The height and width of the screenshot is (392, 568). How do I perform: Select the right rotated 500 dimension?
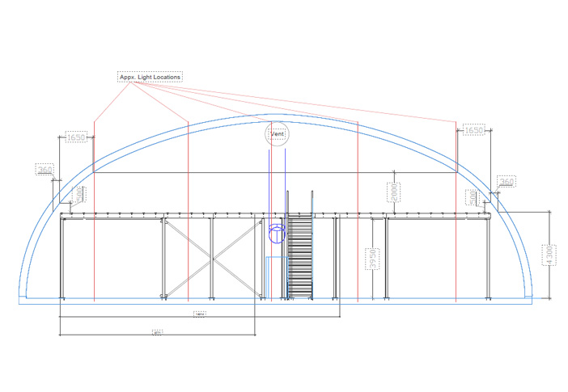click(473, 196)
